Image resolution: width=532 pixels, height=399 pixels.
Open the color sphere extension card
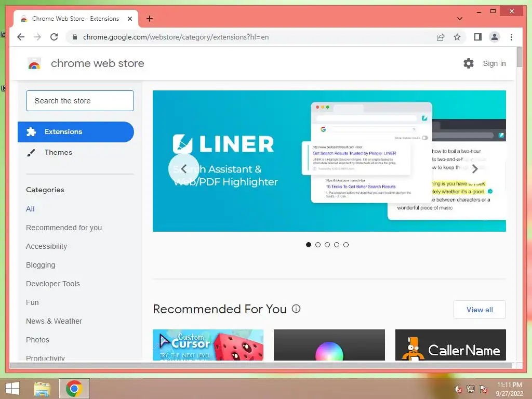329,345
